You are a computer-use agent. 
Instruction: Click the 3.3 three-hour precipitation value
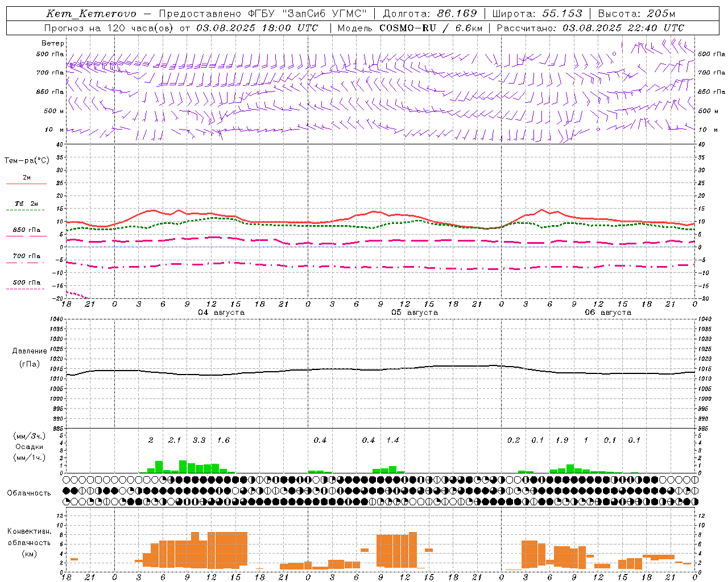tap(199, 440)
